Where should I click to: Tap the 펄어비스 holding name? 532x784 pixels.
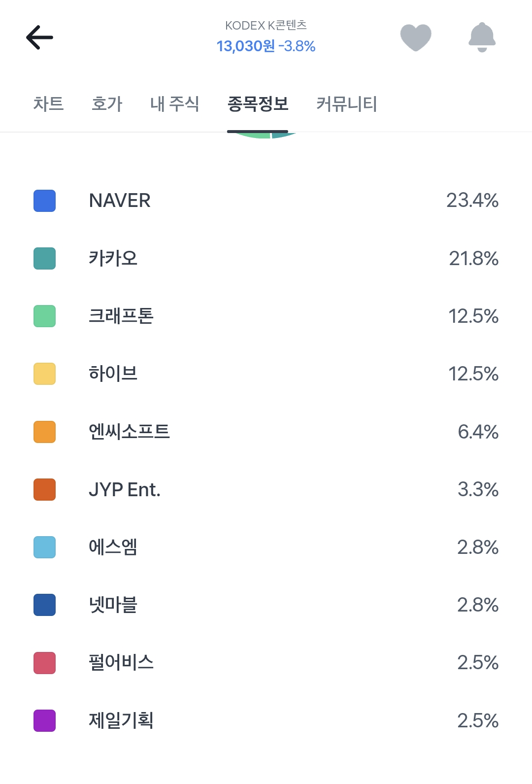(121, 662)
